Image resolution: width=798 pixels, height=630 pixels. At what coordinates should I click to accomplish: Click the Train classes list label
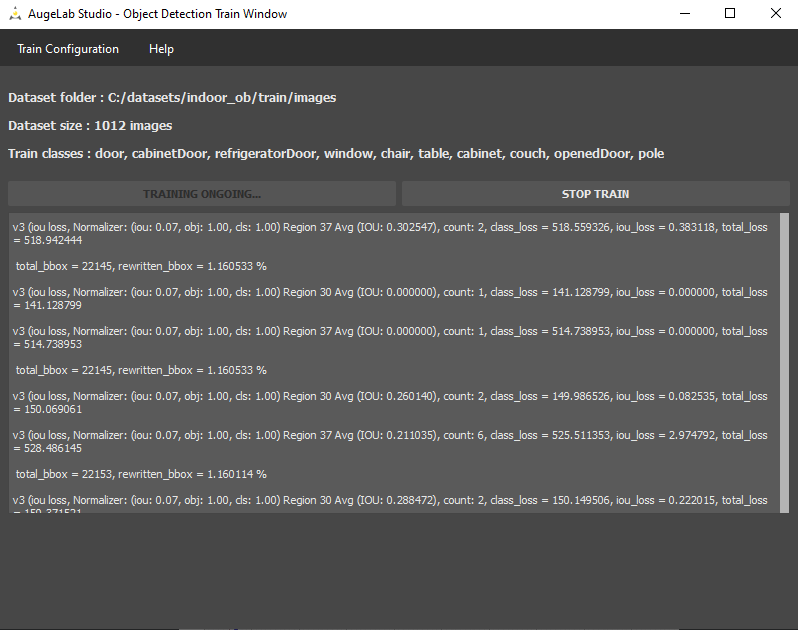(336, 154)
